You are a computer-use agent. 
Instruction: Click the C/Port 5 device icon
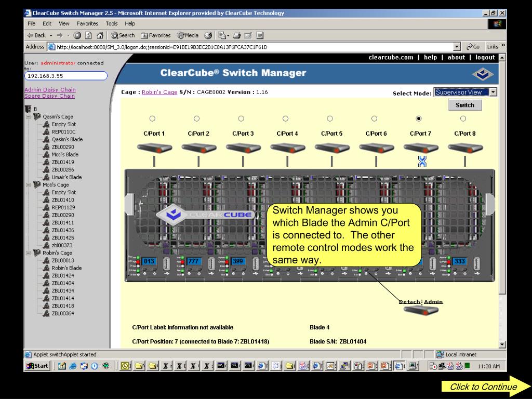point(332,148)
